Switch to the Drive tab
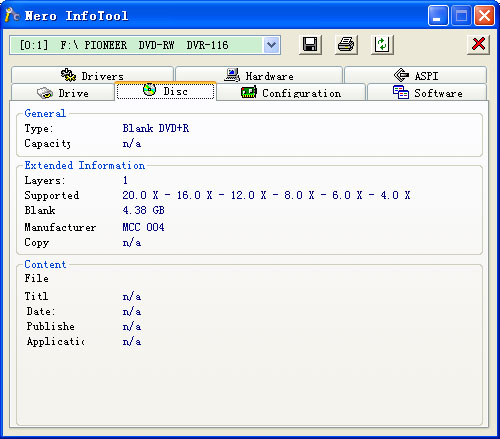The width and height of the screenshot is (500, 439). (63, 93)
